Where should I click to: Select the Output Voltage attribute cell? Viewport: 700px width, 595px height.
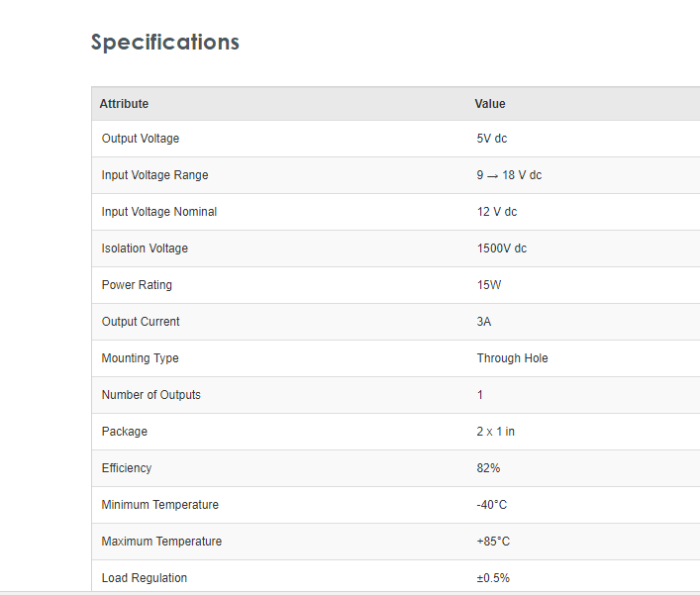pos(141,139)
